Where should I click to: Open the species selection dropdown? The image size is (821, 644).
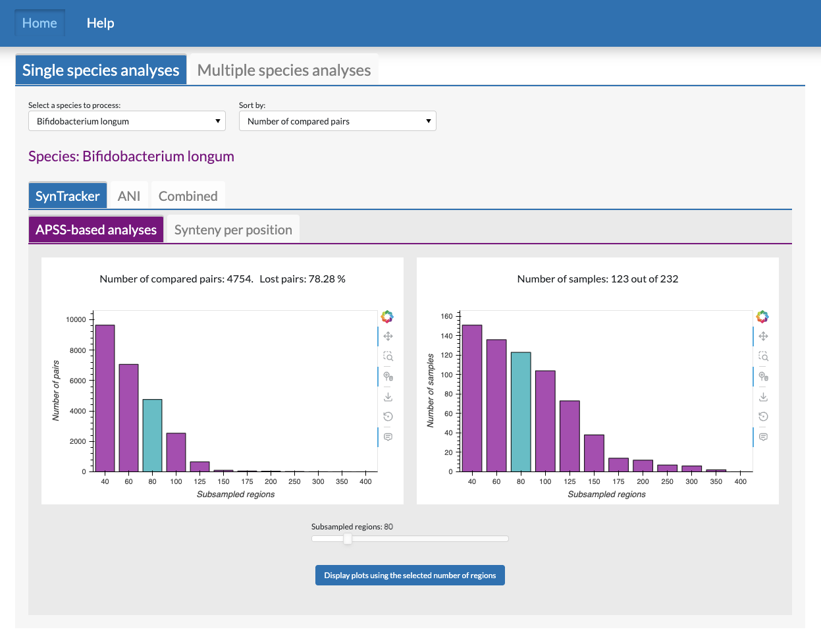[x=127, y=121]
